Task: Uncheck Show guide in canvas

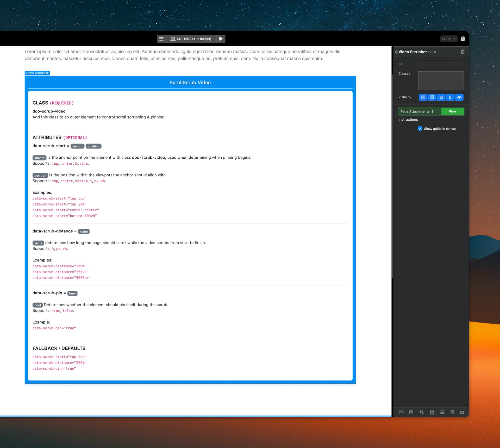Action: click(420, 129)
